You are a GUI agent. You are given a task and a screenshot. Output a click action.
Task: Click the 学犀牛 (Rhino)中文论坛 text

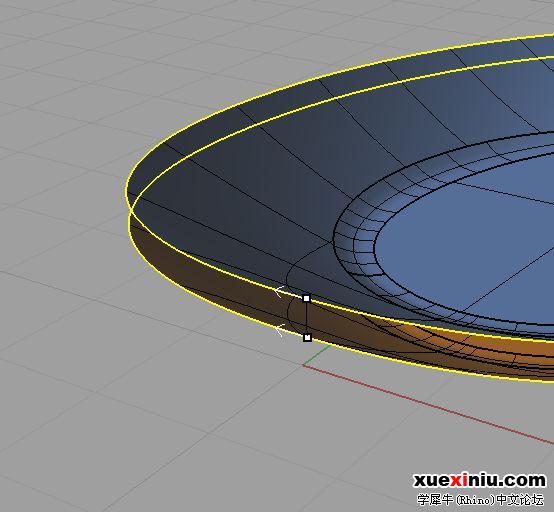pos(481,499)
